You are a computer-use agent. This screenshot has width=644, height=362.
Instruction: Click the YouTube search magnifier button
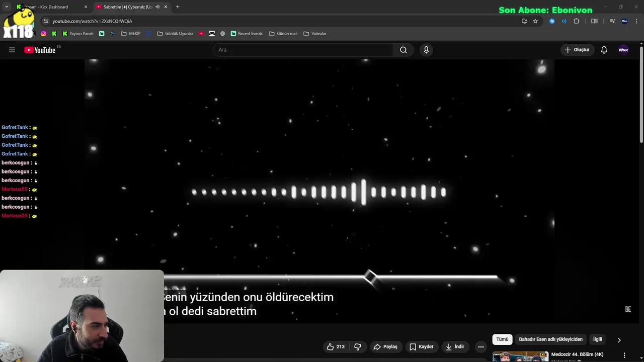404,50
